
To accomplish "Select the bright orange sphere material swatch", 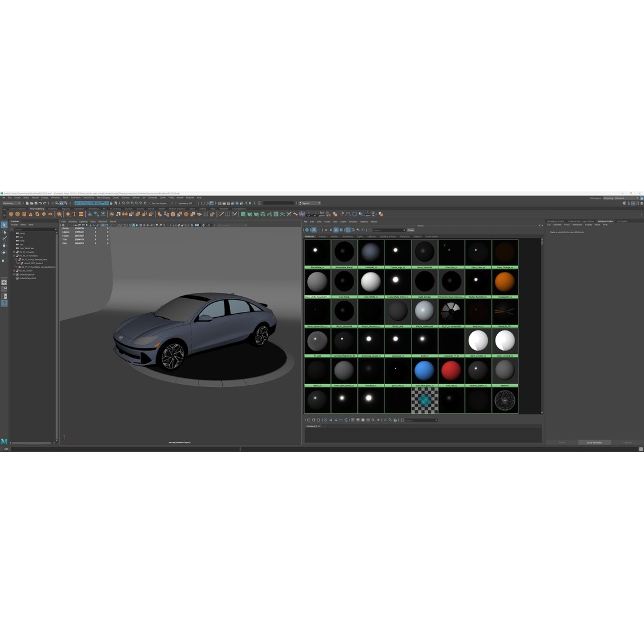I will point(505,281).
